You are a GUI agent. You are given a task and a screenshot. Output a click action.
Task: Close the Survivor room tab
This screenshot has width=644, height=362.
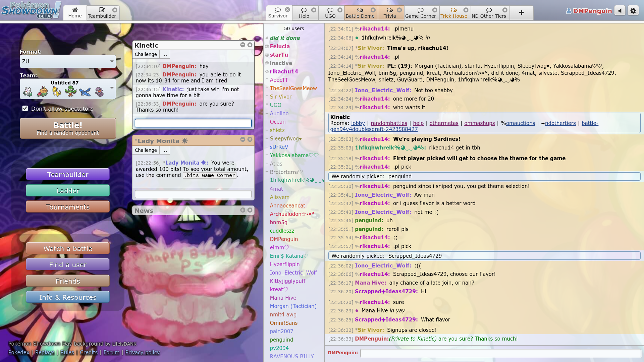click(287, 10)
